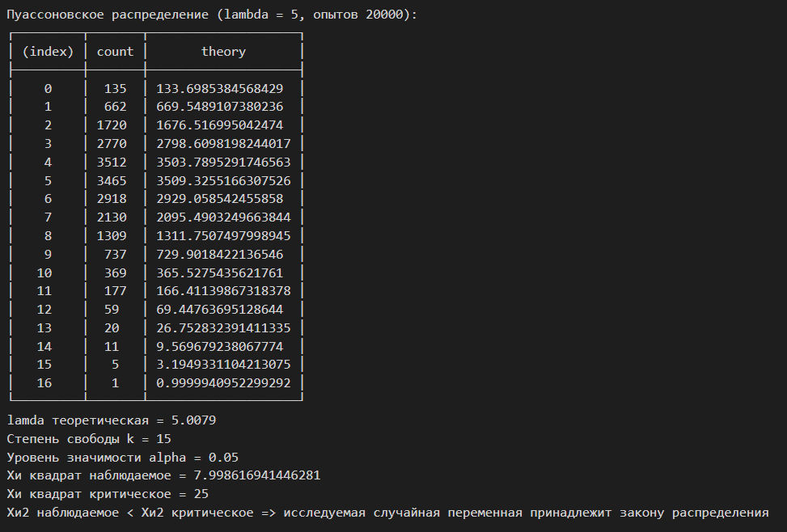Click theory value 3509.3255166307526

tap(223, 180)
